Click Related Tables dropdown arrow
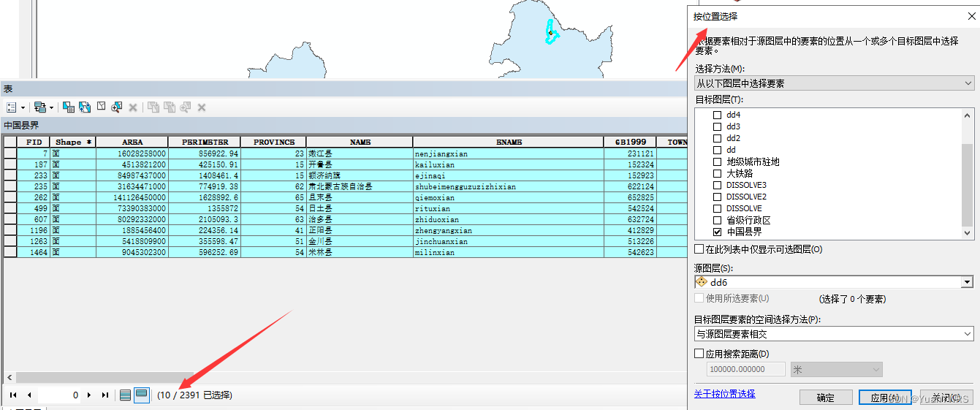 51,108
